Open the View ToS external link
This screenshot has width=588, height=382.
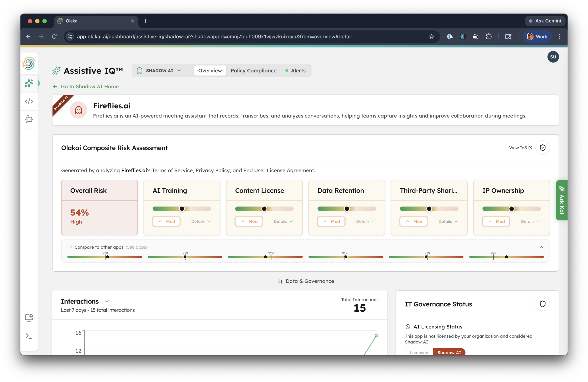point(520,147)
